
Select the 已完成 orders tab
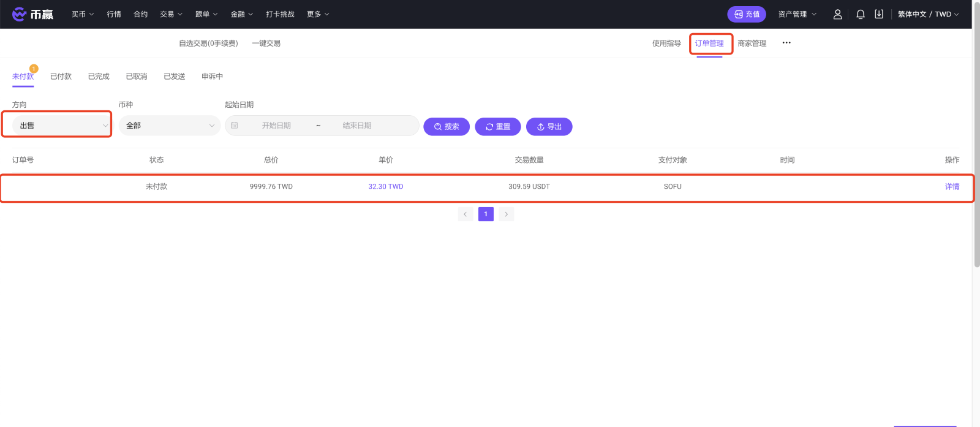[99, 77]
